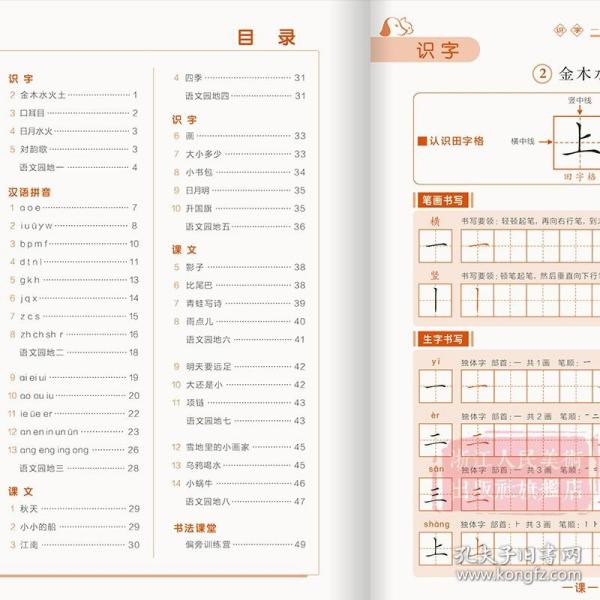Click the orange square bullet before 认识田字格
Screen dimensions: 600x600
coord(422,142)
